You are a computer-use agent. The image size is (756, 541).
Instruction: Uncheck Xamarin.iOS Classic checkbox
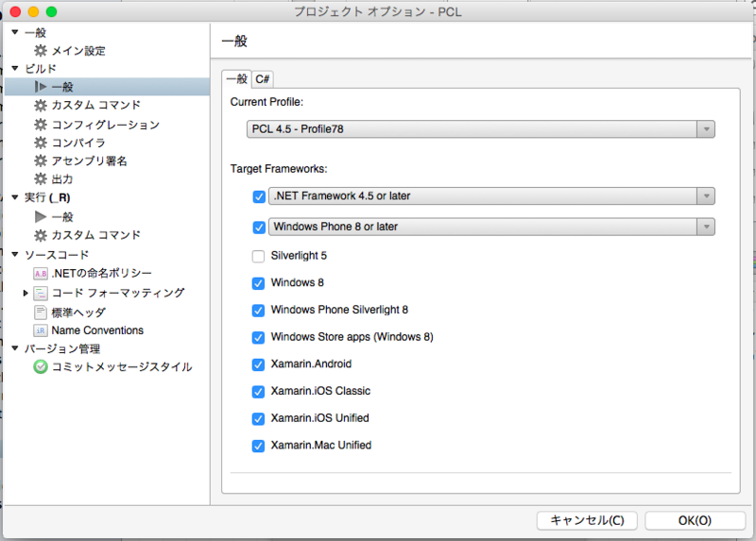[258, 392]
